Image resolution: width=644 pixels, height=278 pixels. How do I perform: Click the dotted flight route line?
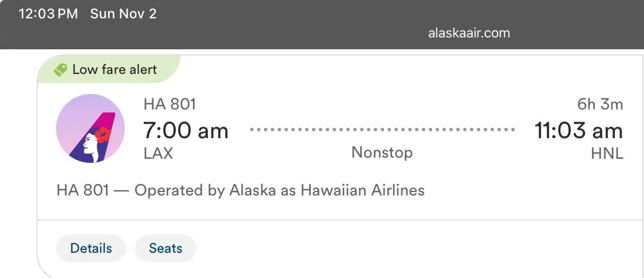381,130
